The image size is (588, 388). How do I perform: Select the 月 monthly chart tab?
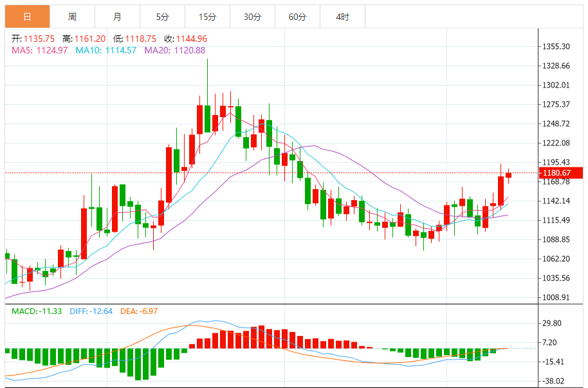pos(117,17)
